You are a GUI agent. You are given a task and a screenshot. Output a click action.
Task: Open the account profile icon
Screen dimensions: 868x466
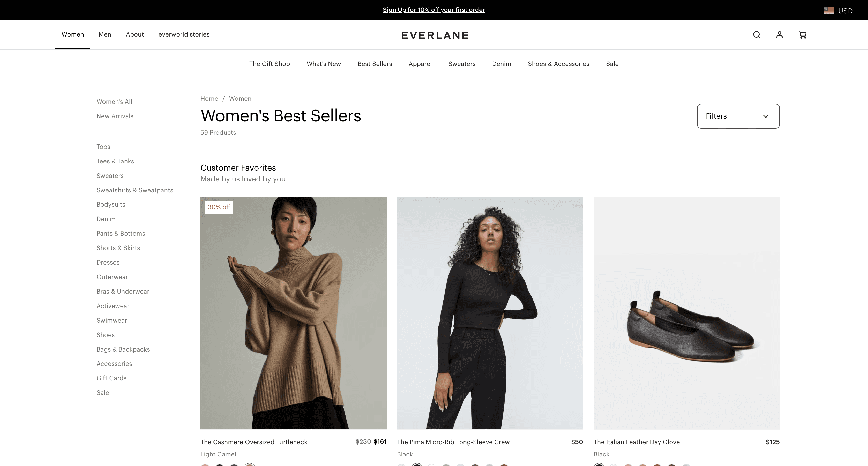[x=779, y=35]
